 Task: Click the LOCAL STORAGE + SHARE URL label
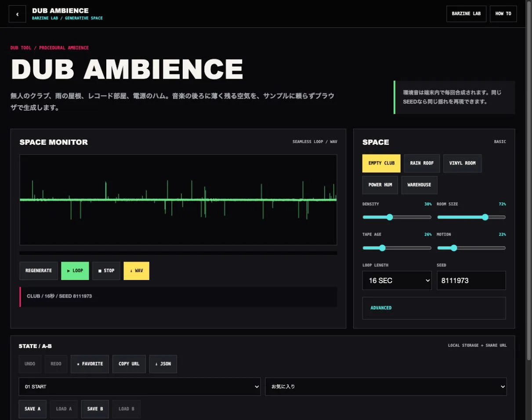coord(477,345)
